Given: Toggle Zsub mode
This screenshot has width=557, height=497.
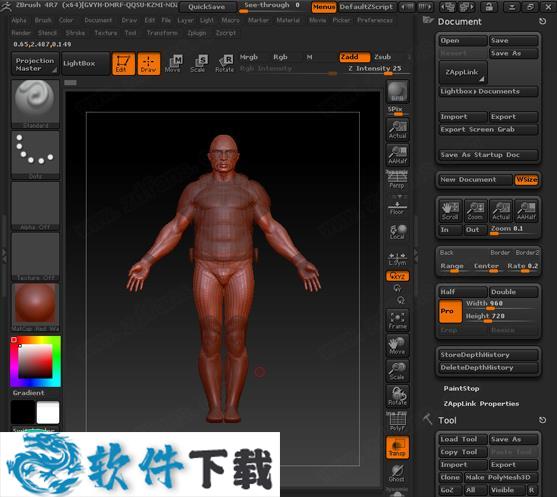Looking at the screenshot, I should 383,57.
